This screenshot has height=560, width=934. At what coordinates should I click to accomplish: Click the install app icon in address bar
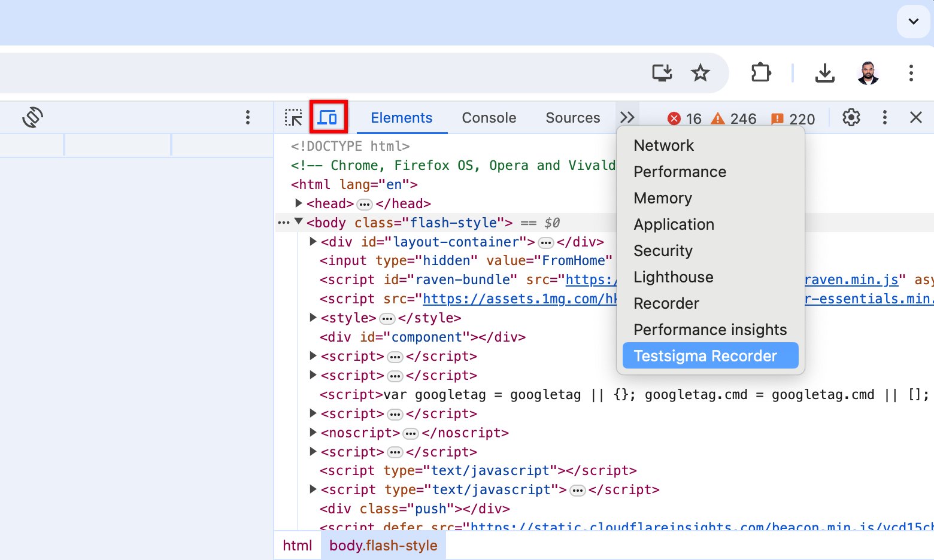(662, 73)
